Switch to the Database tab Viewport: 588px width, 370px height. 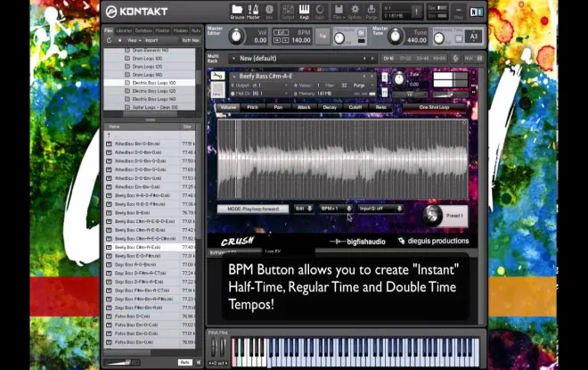[x=143, y=31]
